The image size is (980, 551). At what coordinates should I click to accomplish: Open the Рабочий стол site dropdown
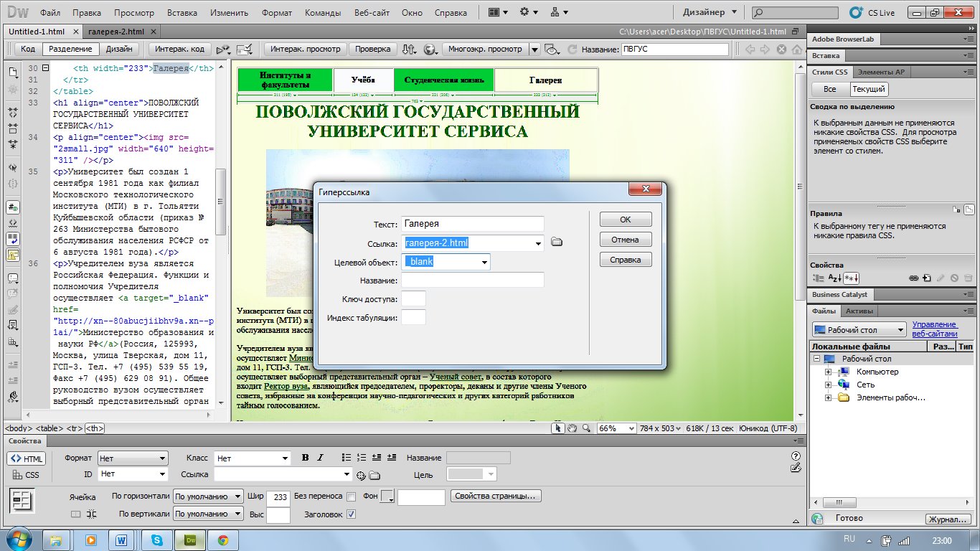860,330
